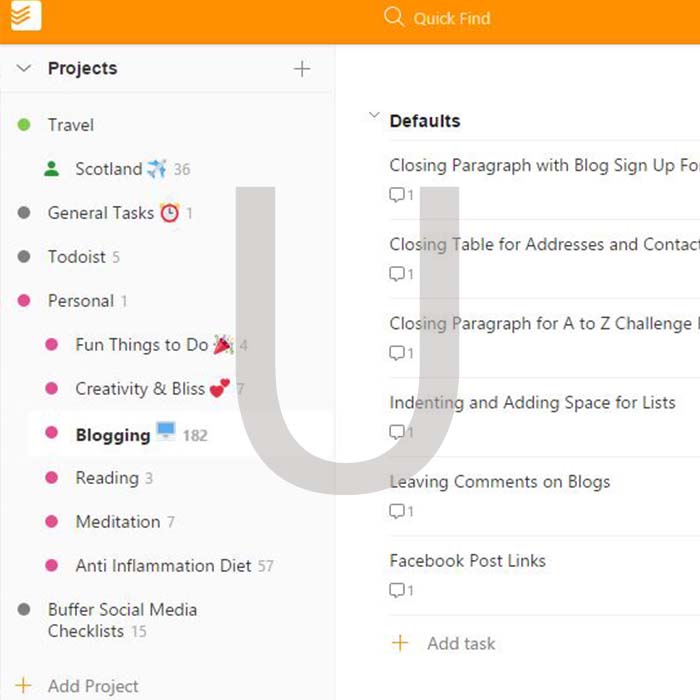This screenshot has height=700, width=700.
Task: Open the Blogging project
Action: (x=112, y=435)
